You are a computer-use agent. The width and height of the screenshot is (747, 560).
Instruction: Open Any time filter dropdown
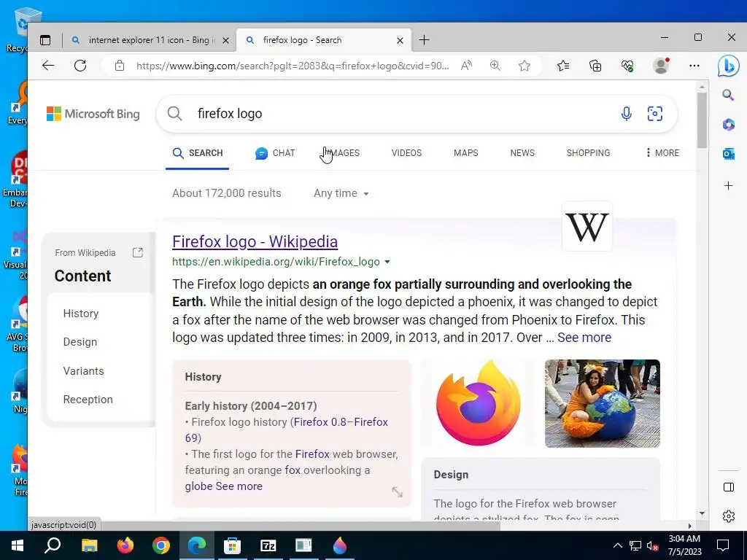point(341,193)
